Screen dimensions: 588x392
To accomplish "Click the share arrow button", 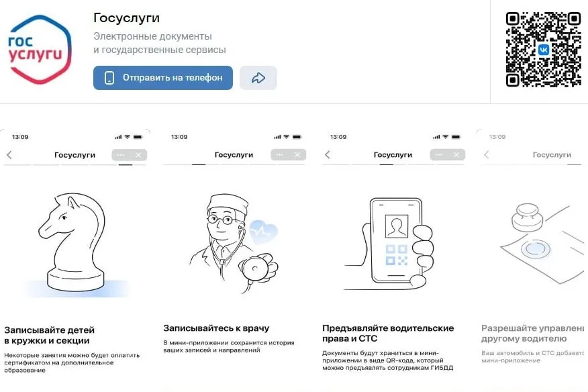I will point(258,78).
